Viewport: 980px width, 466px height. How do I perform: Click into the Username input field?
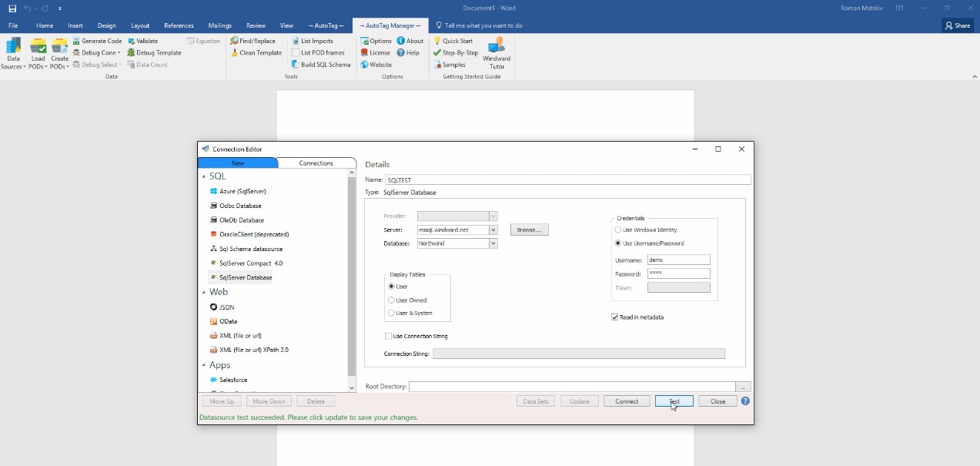pos(678,260)
